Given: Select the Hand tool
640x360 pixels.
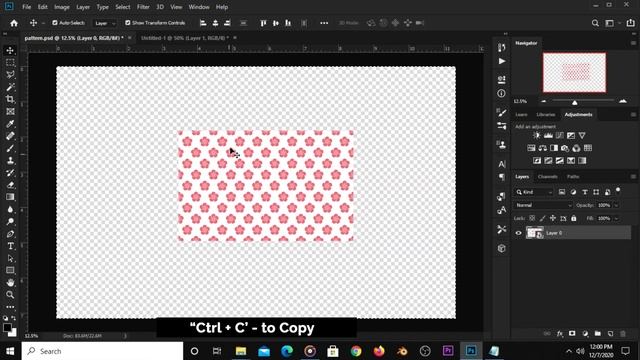Looking at the screenshot, I should click(x=10, y=282).
